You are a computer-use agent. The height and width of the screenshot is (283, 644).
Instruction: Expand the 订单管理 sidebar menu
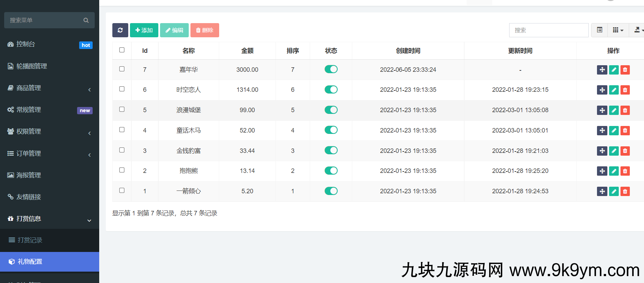pyautogui.click(x=49, y=154)
